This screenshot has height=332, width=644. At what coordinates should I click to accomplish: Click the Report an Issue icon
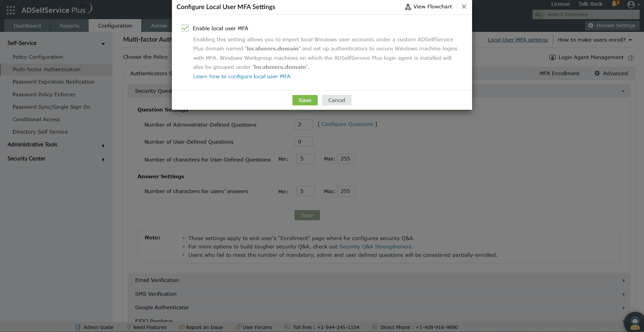coord(182,327)
